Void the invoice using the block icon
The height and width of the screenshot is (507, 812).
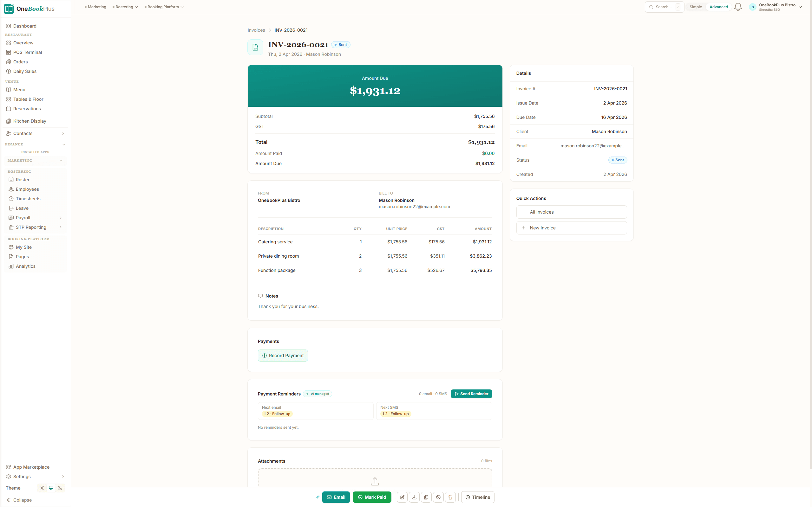(x=438, y=497)
